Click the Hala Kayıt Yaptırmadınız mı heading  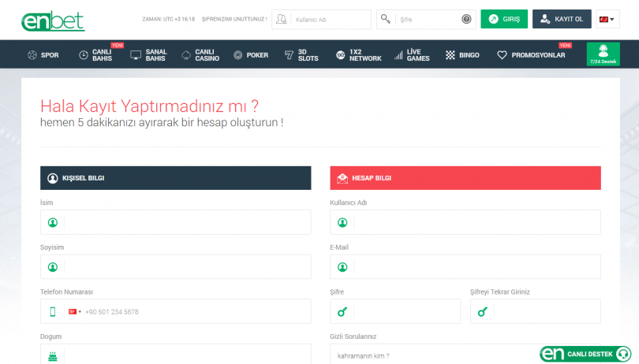(149, 106)
